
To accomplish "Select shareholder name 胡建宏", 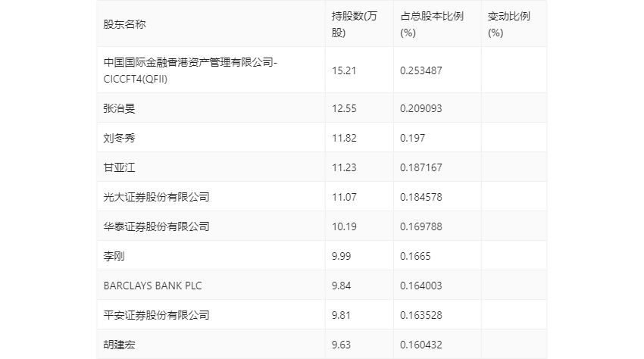I will click(119, 345).
